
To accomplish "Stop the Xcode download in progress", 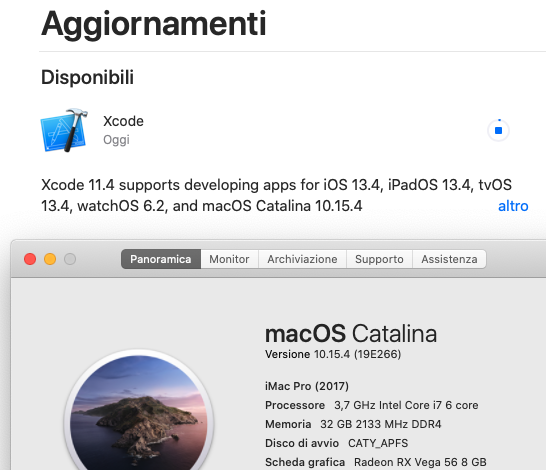I will 498,130.
